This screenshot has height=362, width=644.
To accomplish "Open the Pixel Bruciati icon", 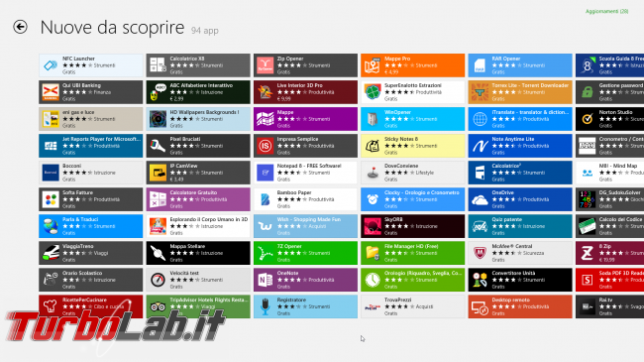I will (x=158, y=146).
